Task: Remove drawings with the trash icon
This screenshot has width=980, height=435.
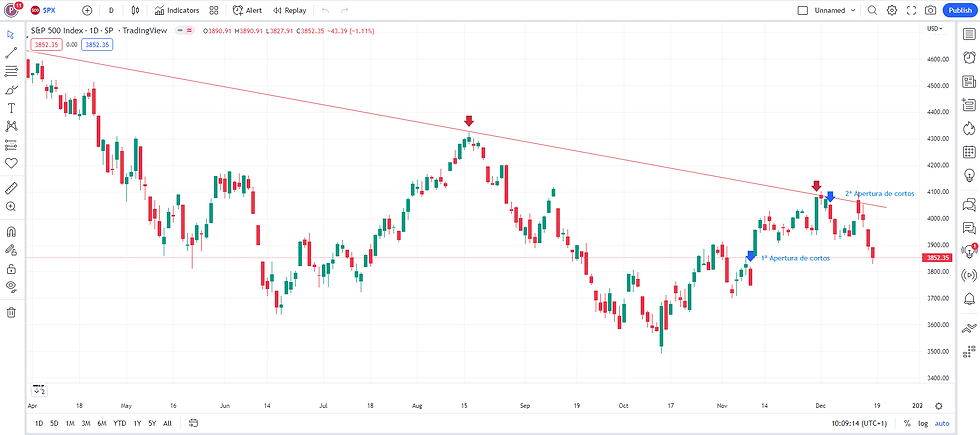Action: (11, 312)
